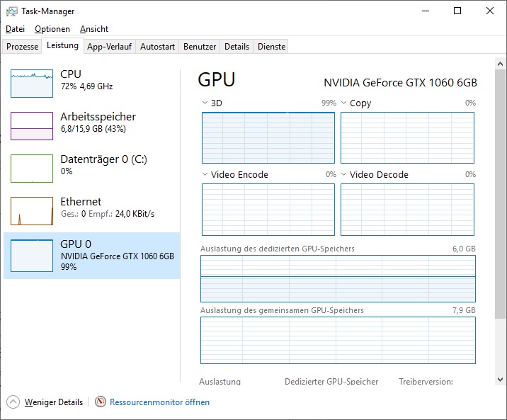Select the Arbeitsspeicher thumbnail graph

pos(32,126)
